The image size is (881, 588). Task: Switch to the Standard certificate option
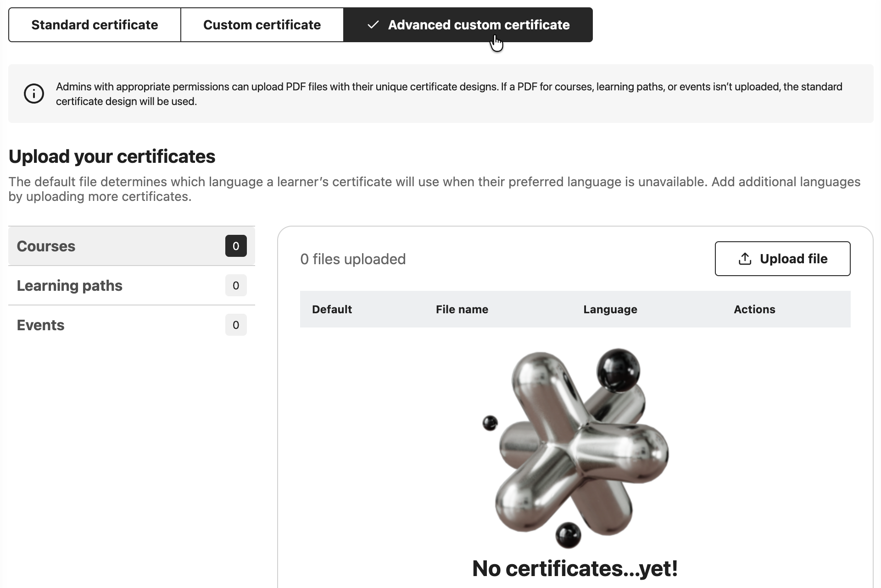pos(95,25)
